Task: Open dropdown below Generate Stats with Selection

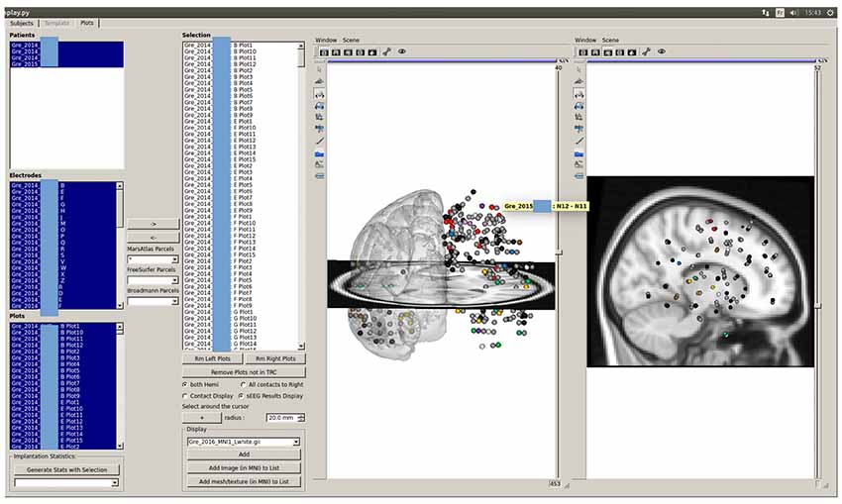Action: 66,483
